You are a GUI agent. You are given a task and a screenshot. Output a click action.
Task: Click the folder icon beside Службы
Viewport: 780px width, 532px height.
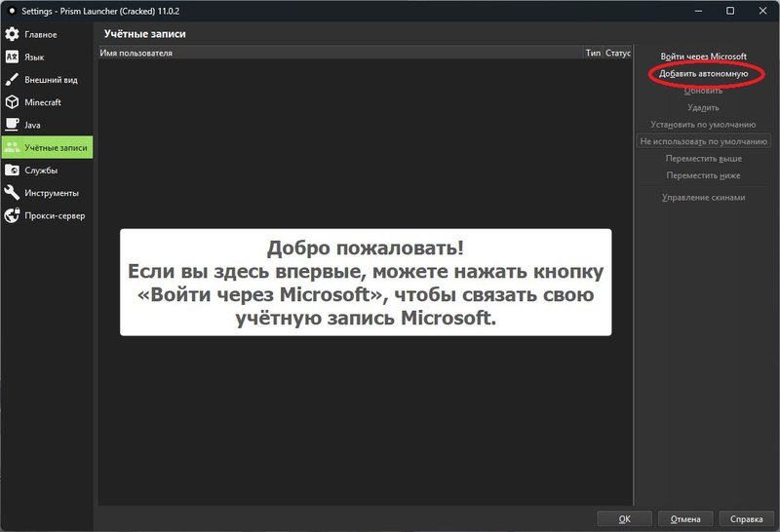[12, 171]
